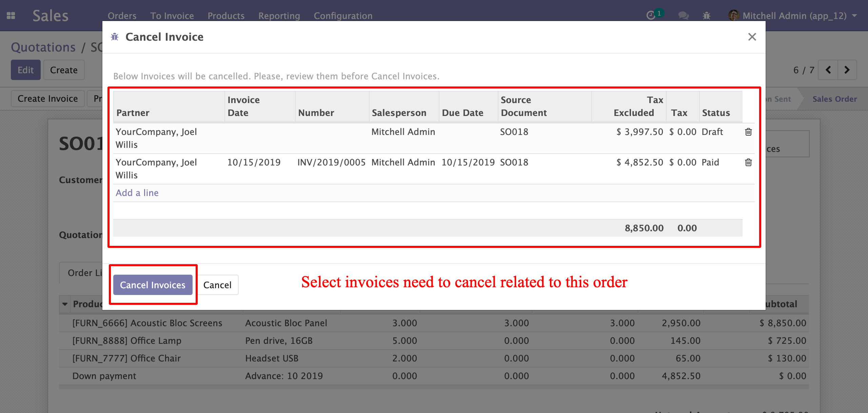Go to previous record arrow
This screenshot has height=413, width=868.
pyautogui.click(x=828, y=70)
